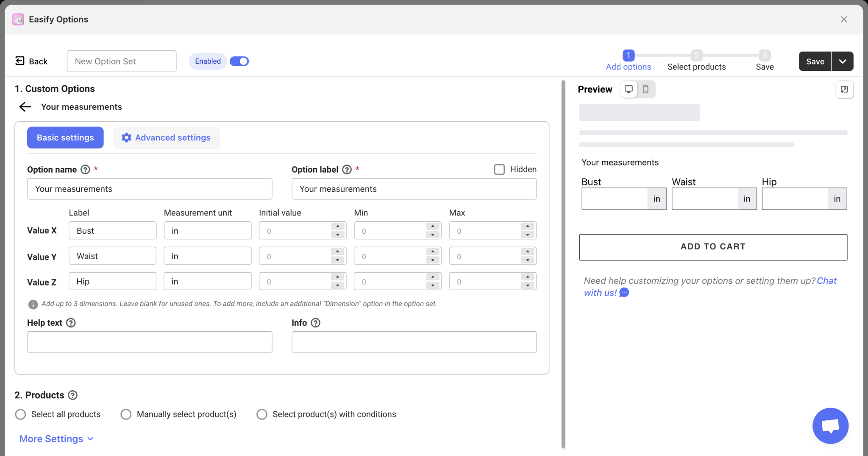The image size is (868, 456).
Task: Expand the preview in full view icon
Action: [x=844, y=90]
